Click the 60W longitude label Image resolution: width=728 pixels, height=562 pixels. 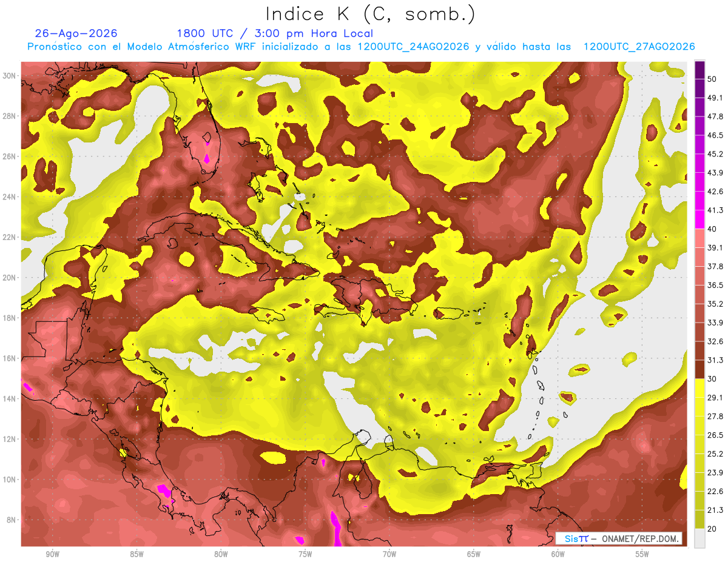(558, 555)
